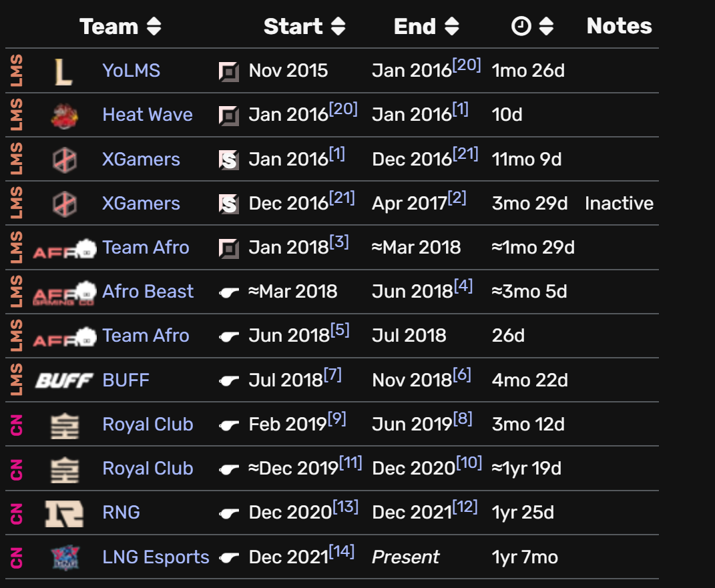Open reference 14 next to Dec 2021
The width and height of the screenshot is (715, 588).
click(x=342, y=551)
